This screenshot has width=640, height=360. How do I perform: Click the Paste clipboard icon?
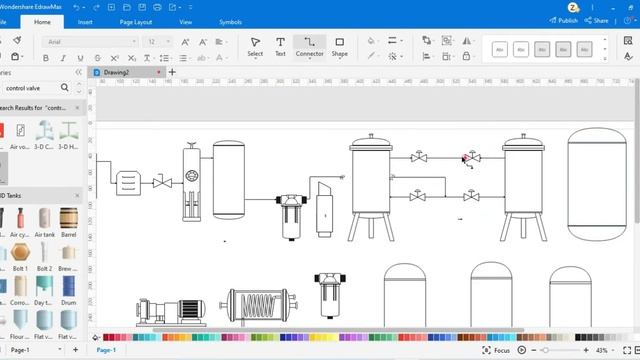pos(16,56)
